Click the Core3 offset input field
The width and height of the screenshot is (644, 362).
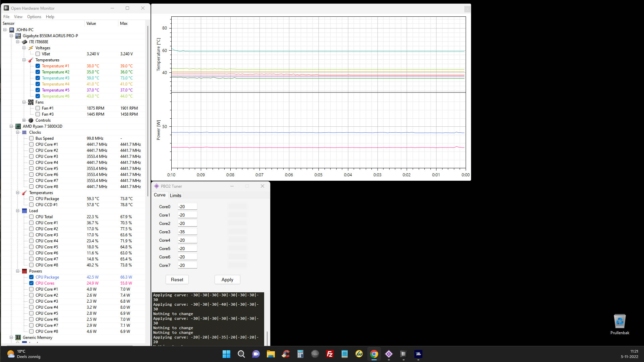coord(187,232)
